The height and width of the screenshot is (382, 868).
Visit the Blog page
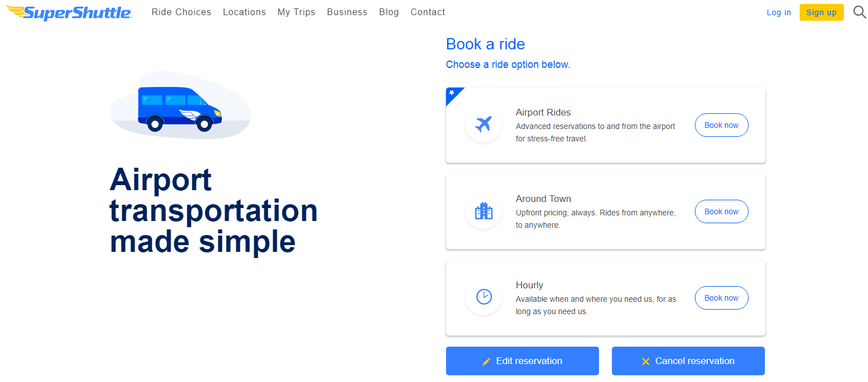389,12
